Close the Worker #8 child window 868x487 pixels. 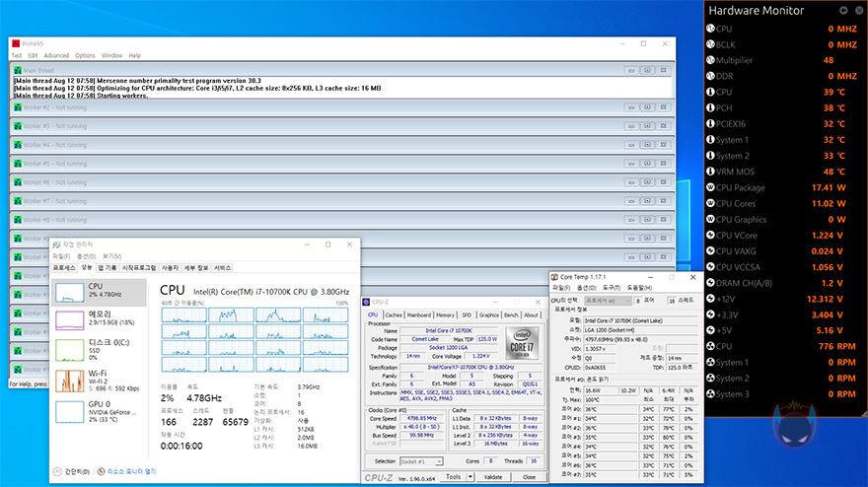[x=663, y=220]
